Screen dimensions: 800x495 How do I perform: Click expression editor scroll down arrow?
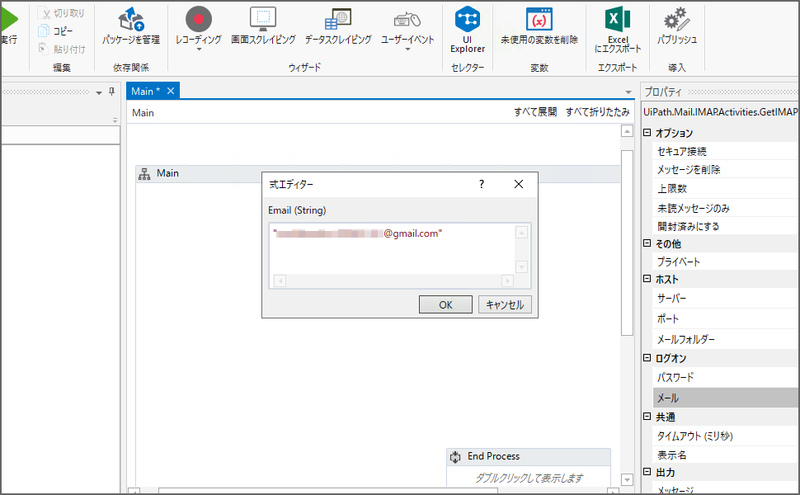tap(521, 266)
